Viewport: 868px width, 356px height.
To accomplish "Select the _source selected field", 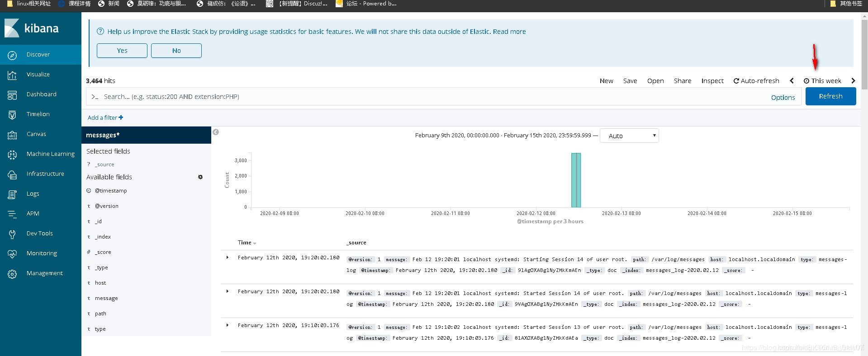I will click(104, 164).
